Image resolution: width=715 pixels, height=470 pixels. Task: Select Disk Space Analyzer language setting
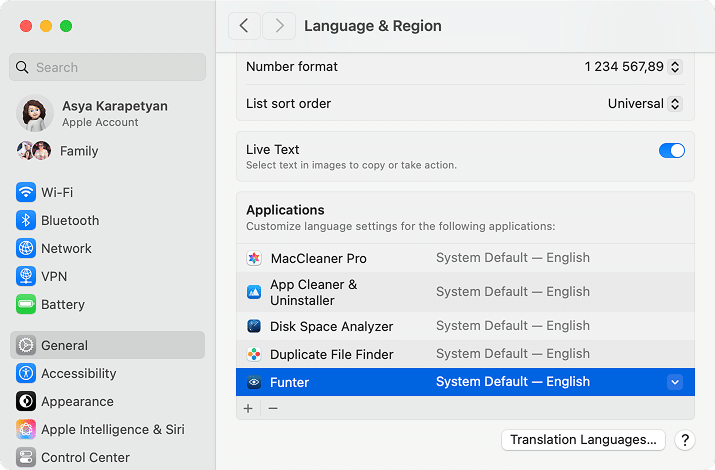pyautogui.click(x=513, y=326)
